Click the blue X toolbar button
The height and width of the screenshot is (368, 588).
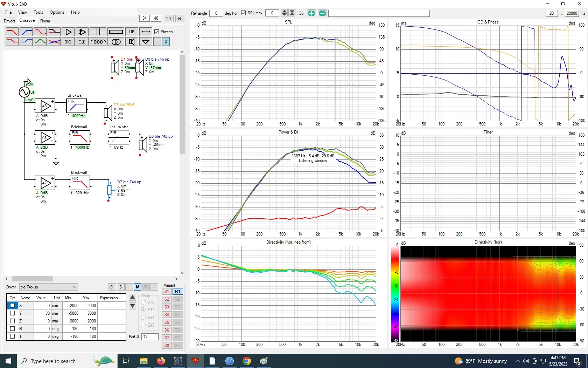point(166,42)
